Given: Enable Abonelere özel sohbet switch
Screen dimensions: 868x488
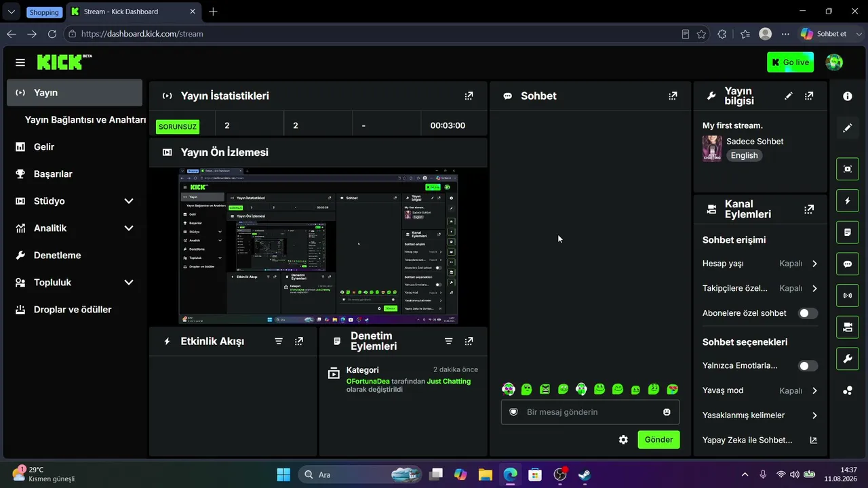Looking at the screenshot, I should (808, 313).
